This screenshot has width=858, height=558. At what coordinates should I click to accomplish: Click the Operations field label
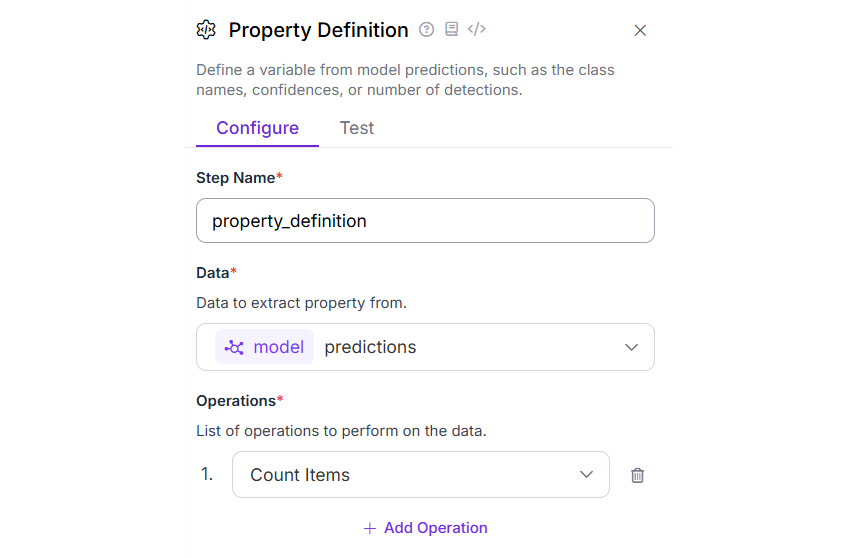coord(236,401)
